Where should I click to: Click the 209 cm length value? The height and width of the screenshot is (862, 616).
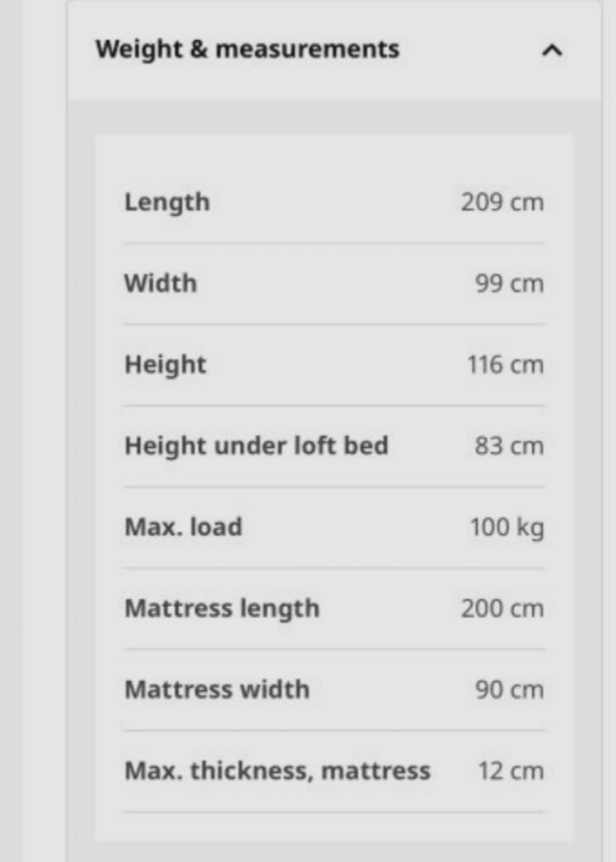(502, 202)
